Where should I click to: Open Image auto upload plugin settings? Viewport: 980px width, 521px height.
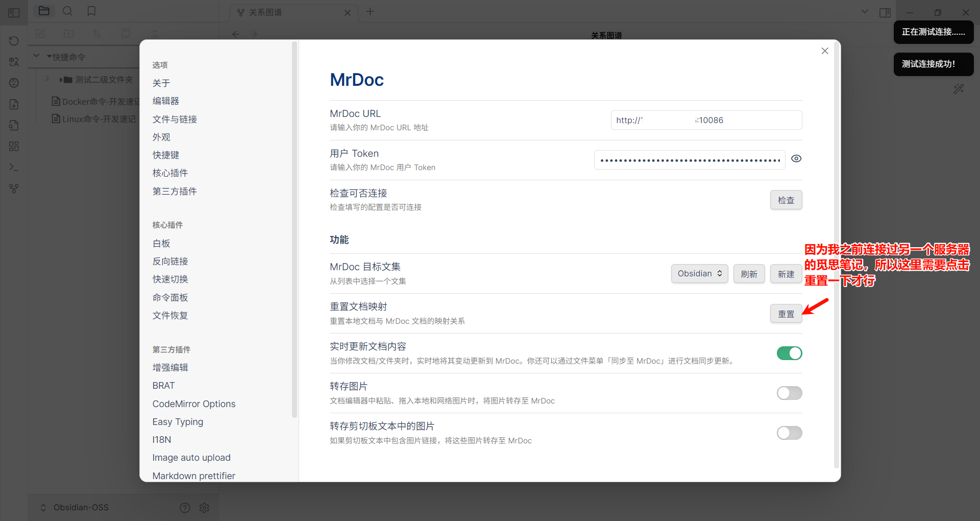[x=191, y=458]
